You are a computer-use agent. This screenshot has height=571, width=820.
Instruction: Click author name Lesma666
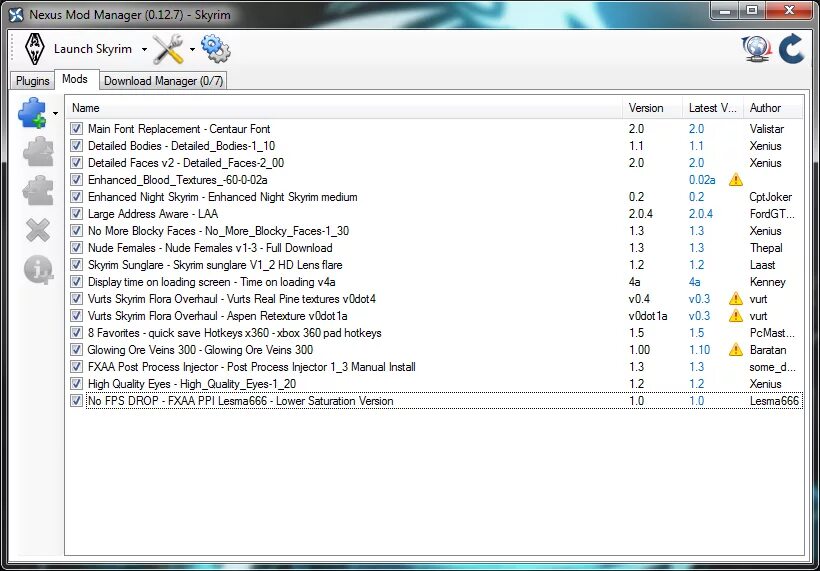pos(774,401)
